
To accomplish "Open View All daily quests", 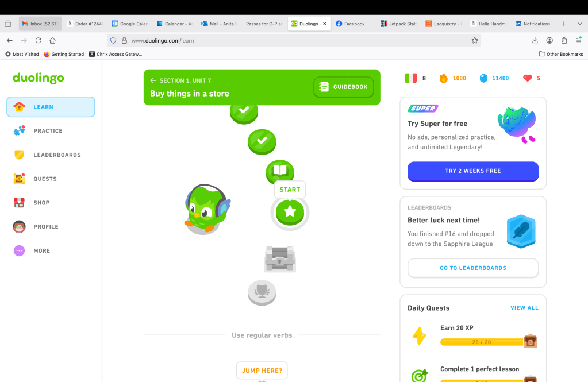I will click(524, 308).
